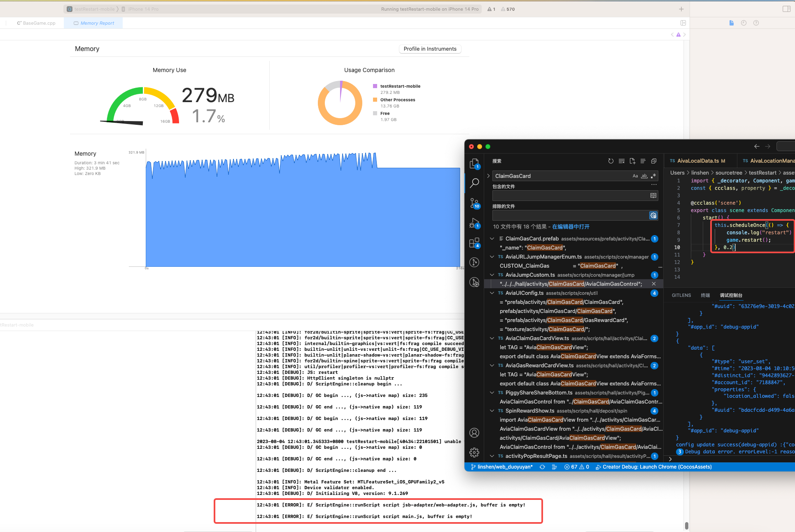Open the Source Control view
The height and width of the screenshot is (532, 795).
coord(474,203)
